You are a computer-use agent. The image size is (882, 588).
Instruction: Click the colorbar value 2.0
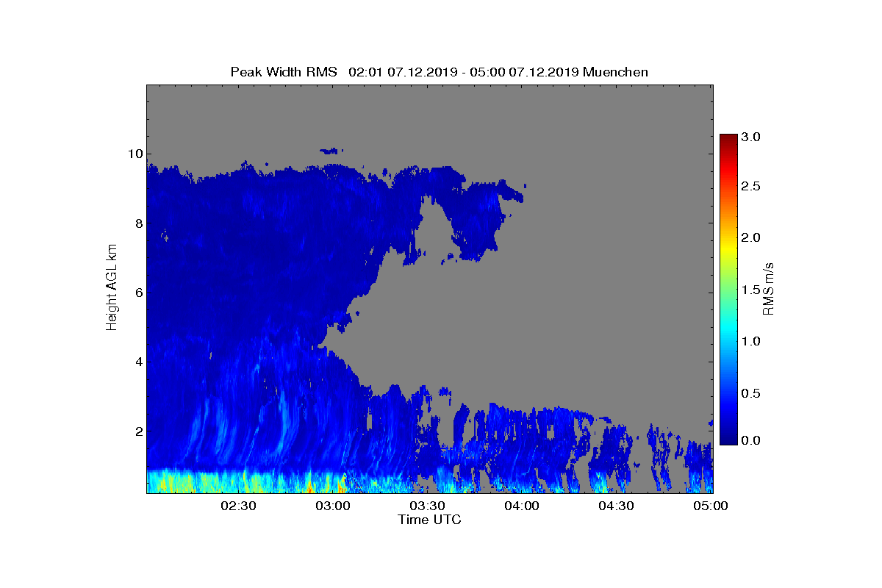(750, 237)
